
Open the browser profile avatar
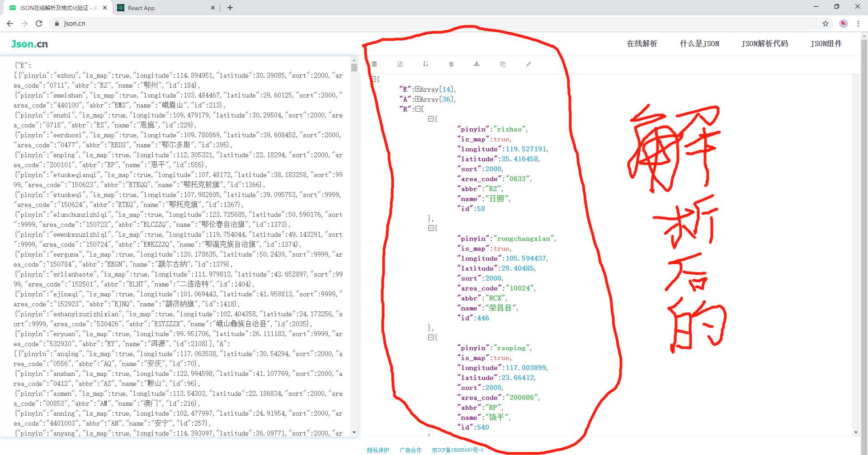click(844, 23)
